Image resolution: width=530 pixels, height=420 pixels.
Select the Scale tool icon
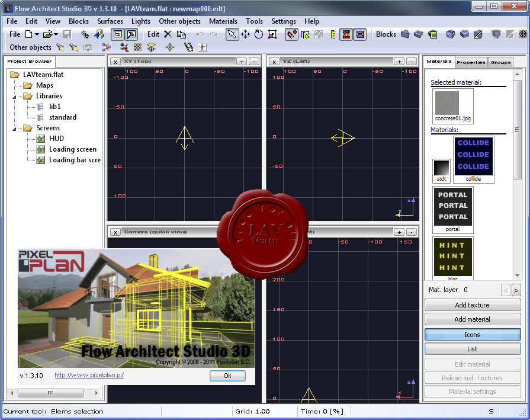[x=272, y=34]
